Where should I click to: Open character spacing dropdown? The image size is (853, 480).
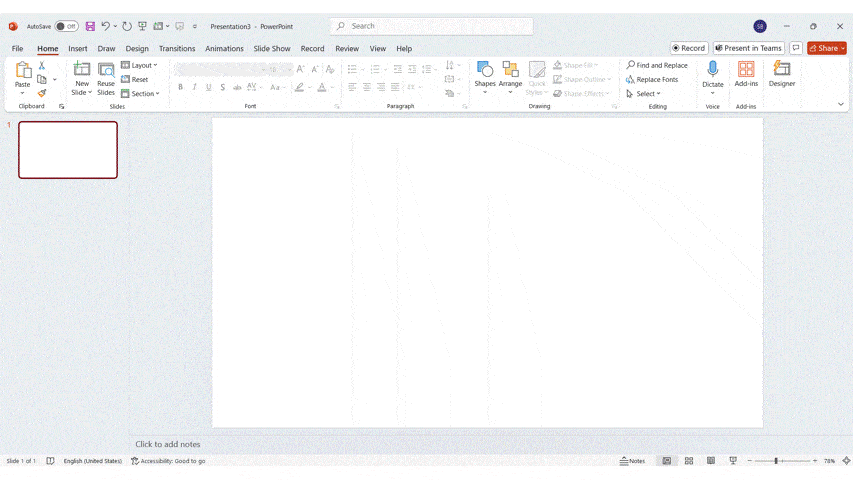click(x=254, y=87)
